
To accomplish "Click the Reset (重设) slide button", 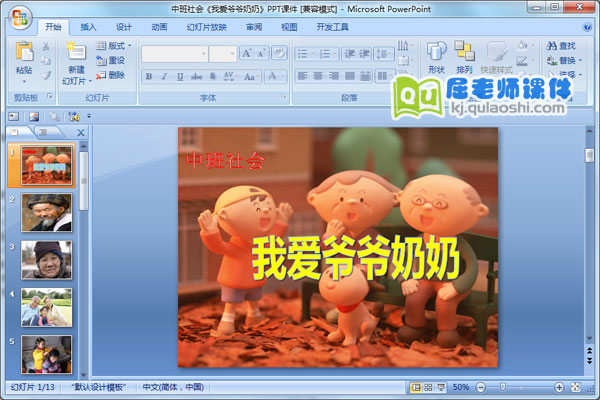I will pyautogui.click(x=110, y=60).
